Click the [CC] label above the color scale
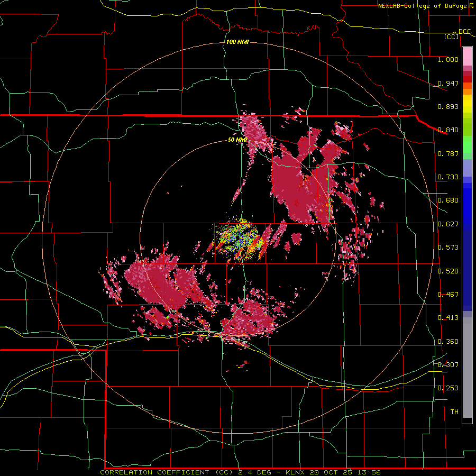 pos(452,36)
